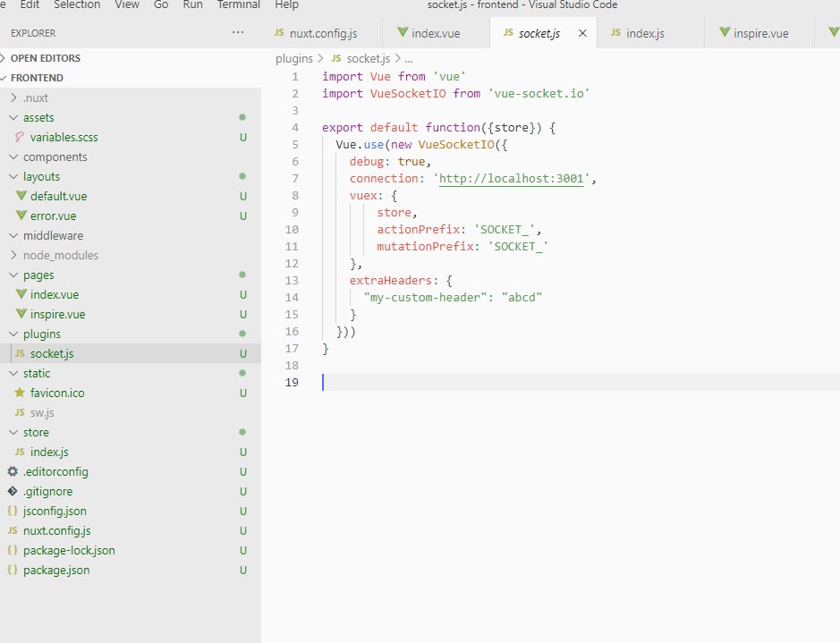Expand the OPEN EDITORS section
The height and width of the screenshot is (643, 840).
pyautogui.click(x=4, y=58)
